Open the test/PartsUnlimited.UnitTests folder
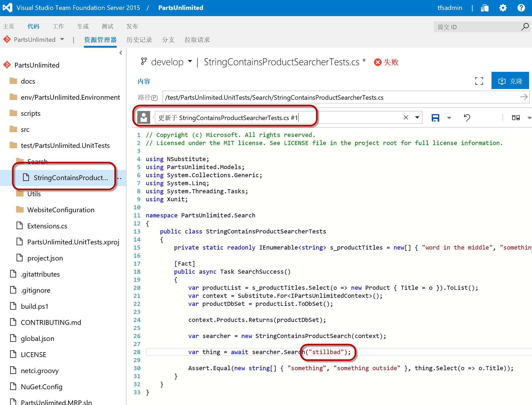 tap(65, 146)
